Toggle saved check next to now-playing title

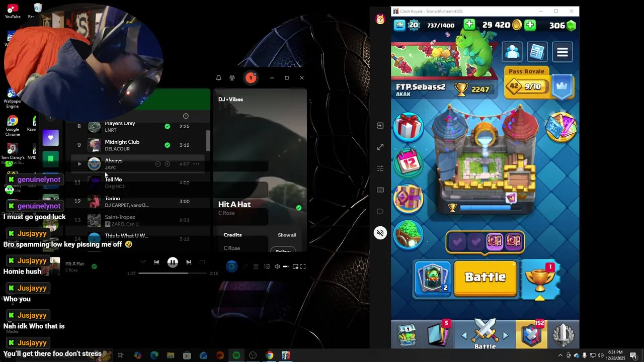click(x=94, y=266)
